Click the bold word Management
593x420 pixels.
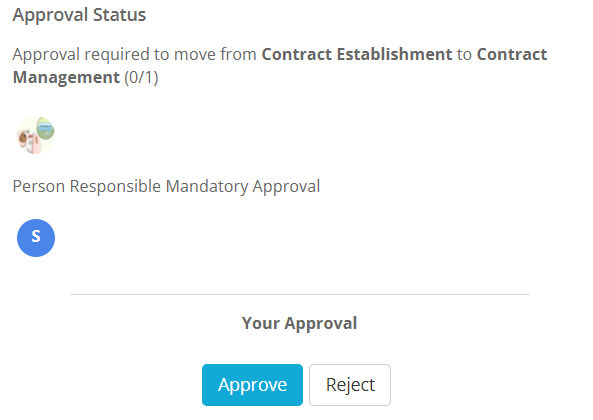point(66,77)
